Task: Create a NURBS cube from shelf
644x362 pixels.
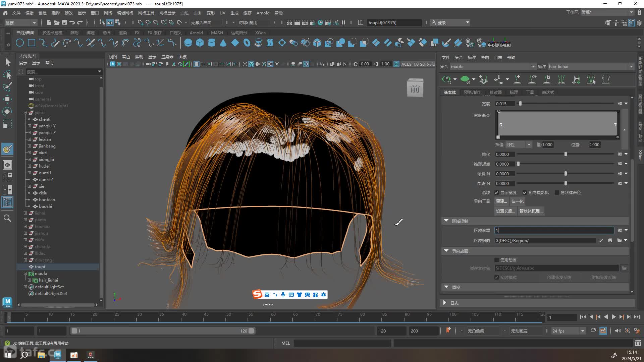Action: pyautogui.click(x=200, y=43)
